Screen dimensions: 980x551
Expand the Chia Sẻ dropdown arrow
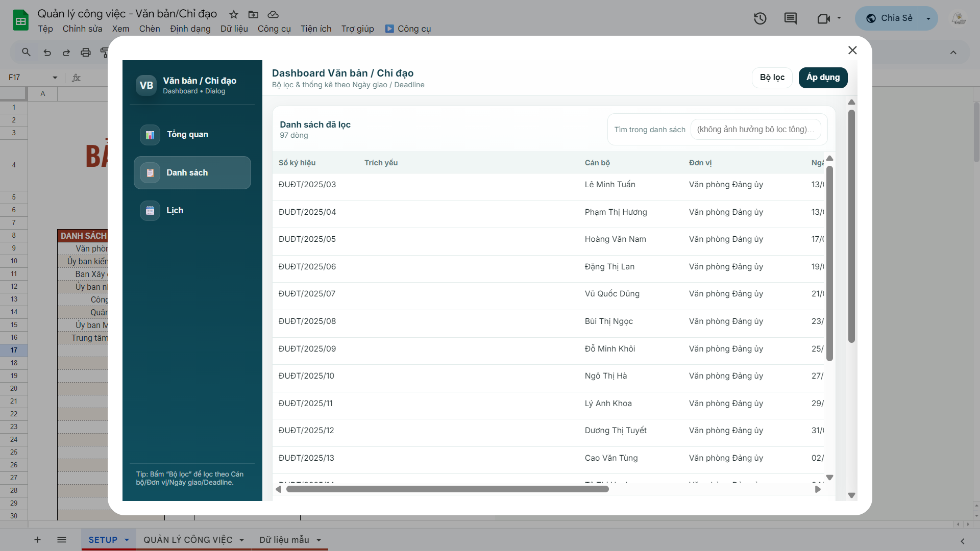click(928, 18)
